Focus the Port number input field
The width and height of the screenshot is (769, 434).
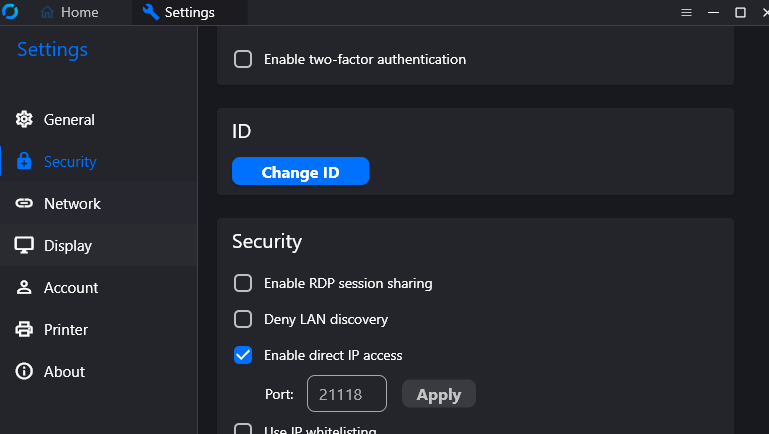coord(346,394)
